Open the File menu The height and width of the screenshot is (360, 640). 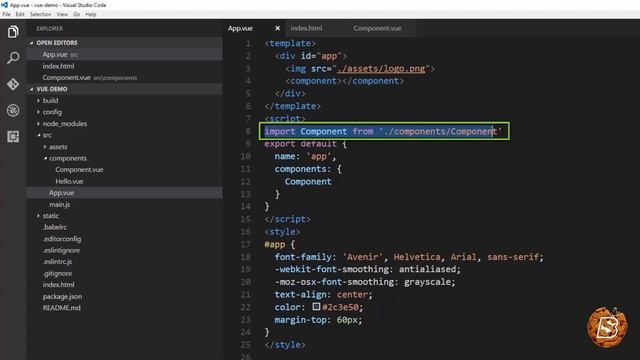(x=7, y=14)
